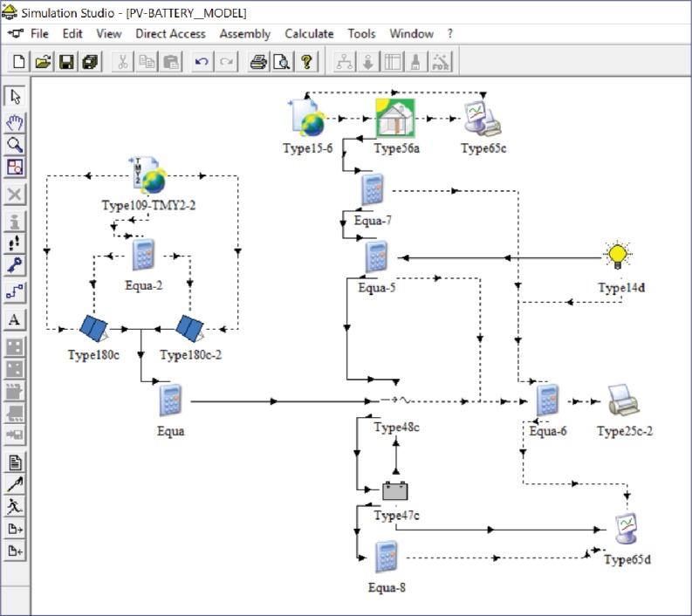Select the Type180c-2 PV panel component
This screenshot has height=616, width=692.
190,329
